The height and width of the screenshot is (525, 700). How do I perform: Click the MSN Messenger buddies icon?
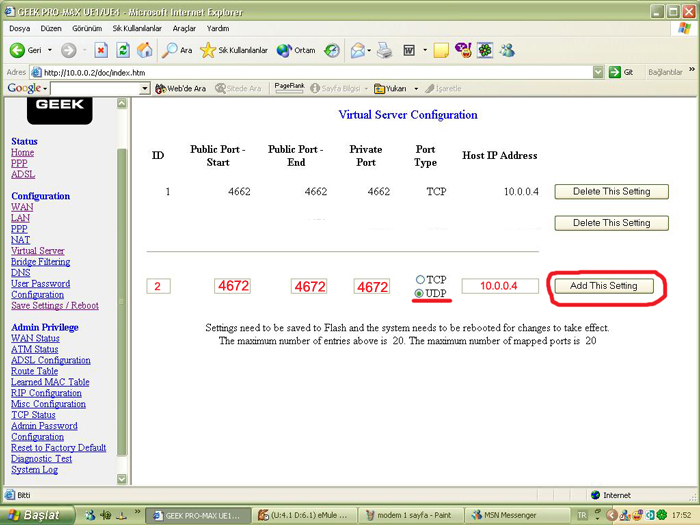pos(507,50)
